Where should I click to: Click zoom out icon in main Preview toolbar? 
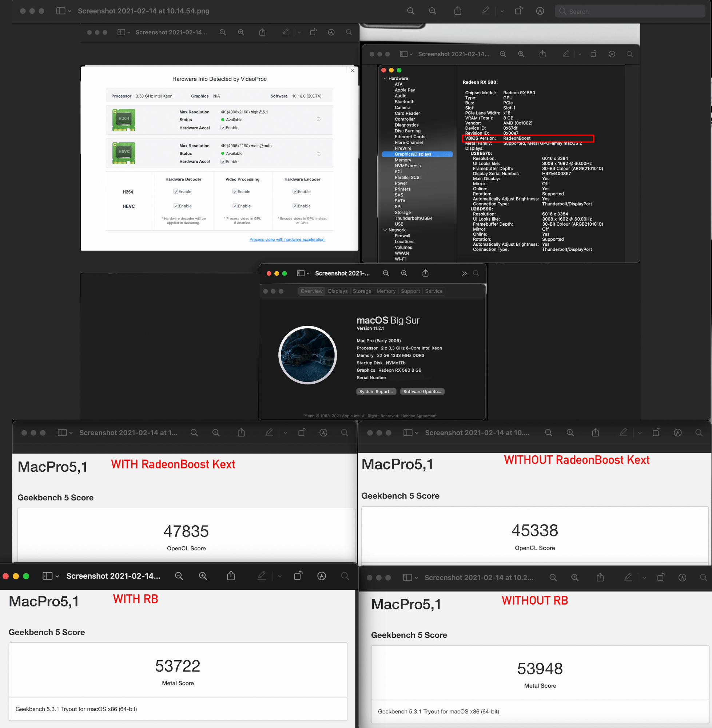click(x=411, y=11)
